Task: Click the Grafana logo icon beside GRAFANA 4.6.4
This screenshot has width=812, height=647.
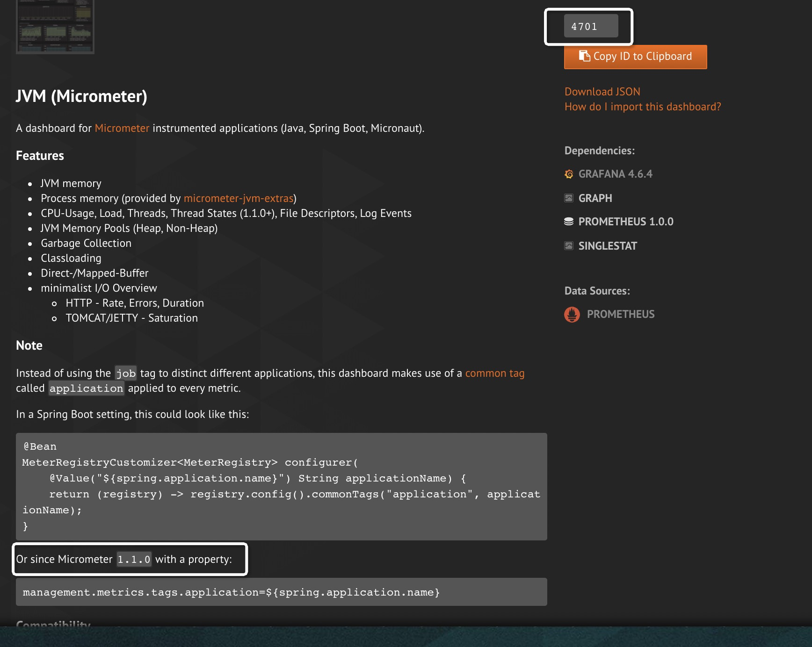Action: pyautogui.click(x=569, y=174)
